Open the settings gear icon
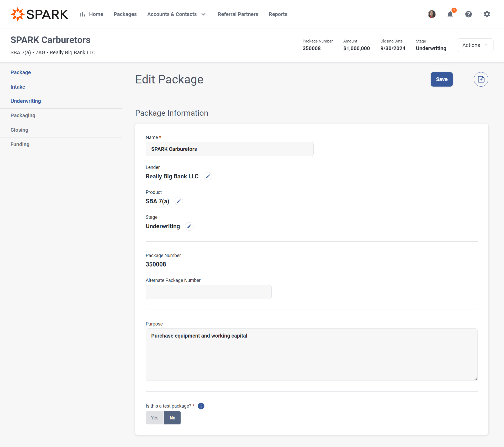Screen dimensions: 504x447 (487, 14)
